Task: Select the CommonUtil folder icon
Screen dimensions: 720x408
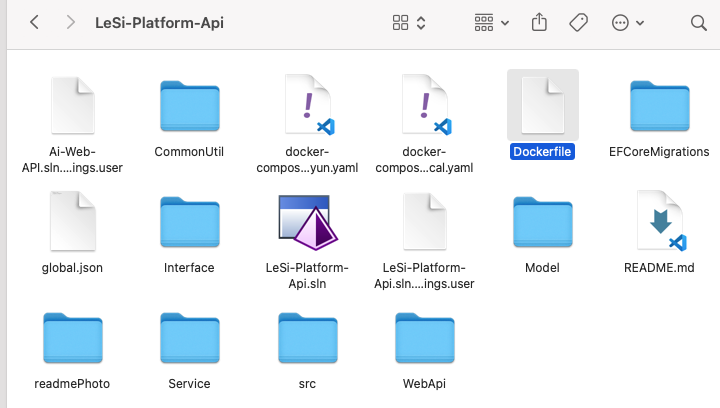Action: (190, 106)
